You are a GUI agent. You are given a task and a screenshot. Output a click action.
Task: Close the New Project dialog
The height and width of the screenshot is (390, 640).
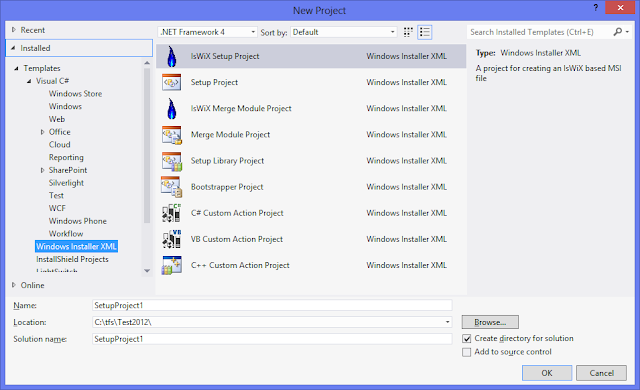pyautogui.click(x=620, y=7)
